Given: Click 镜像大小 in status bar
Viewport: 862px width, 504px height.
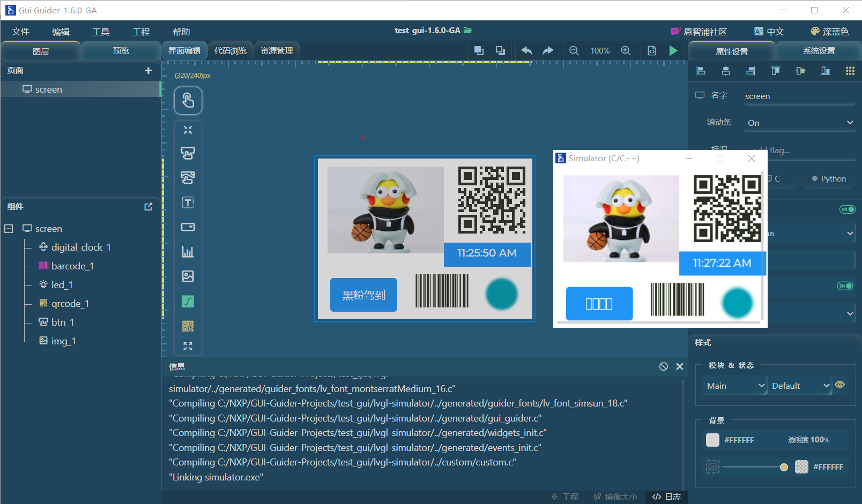Looking at the screenshot, I should pos(615,497).
